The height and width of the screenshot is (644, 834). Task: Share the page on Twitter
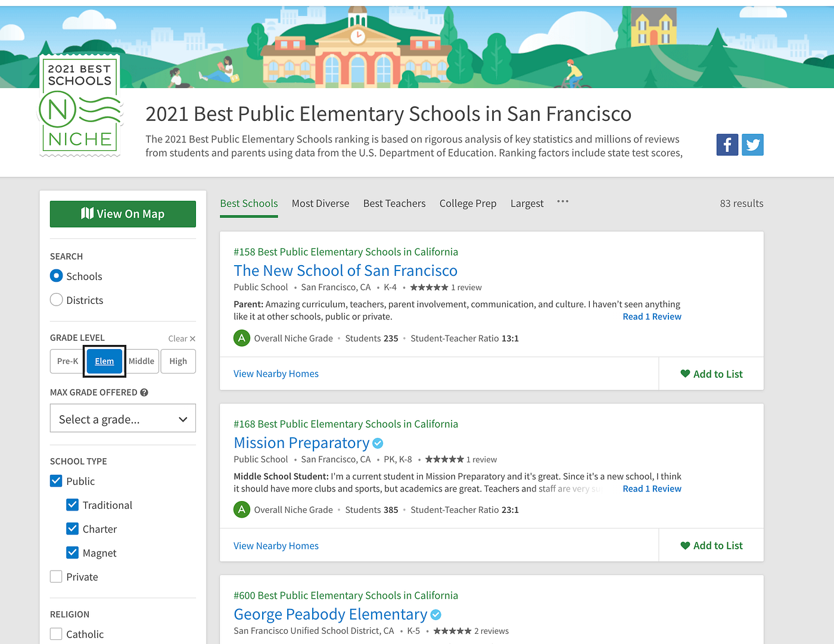point(752,145)
